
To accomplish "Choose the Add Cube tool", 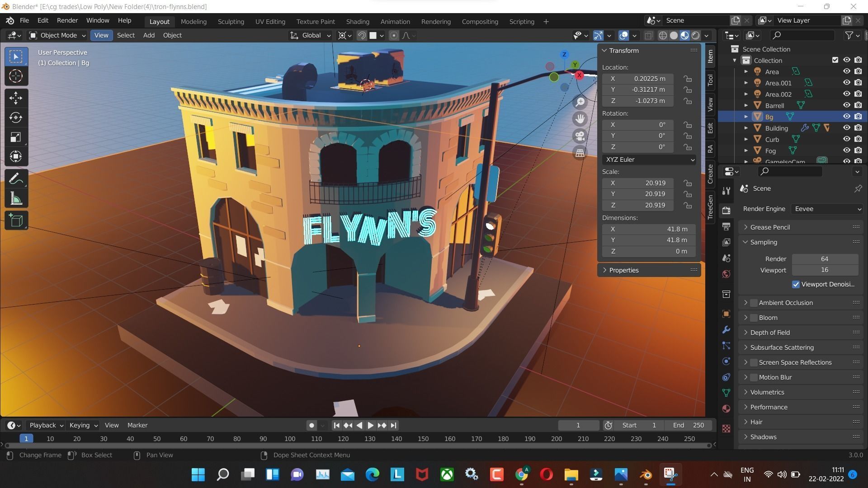I will [16, 221].
